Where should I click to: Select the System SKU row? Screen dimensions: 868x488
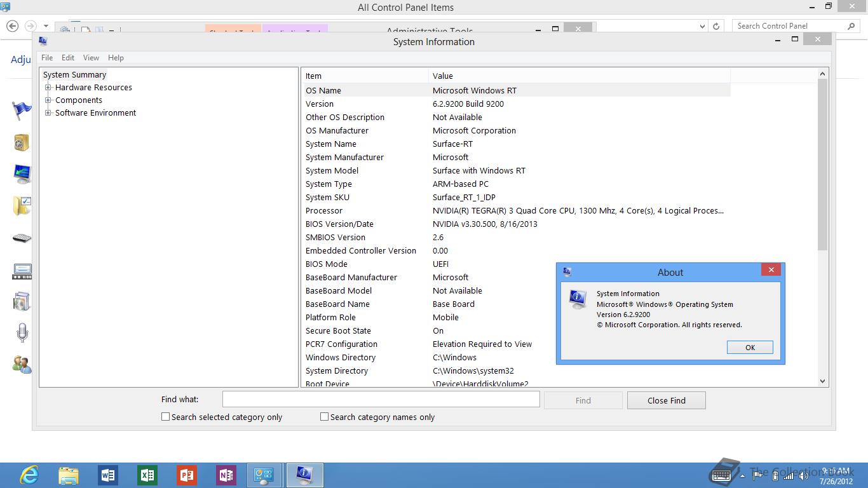[517, 197]
